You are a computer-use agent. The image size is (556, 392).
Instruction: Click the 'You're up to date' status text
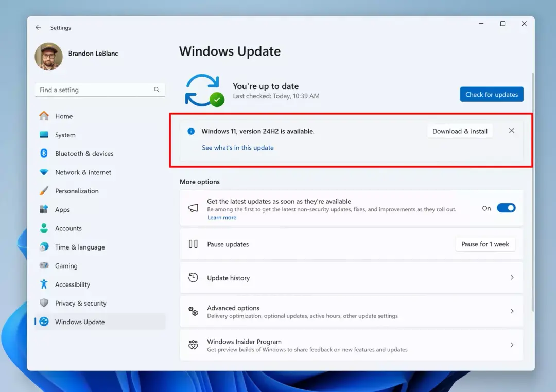(266, 86)
